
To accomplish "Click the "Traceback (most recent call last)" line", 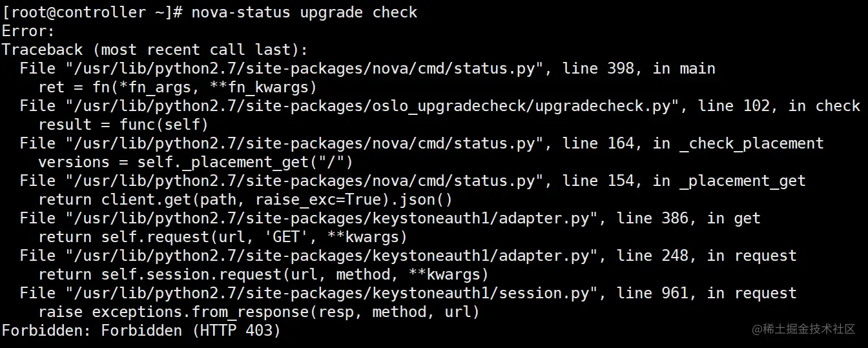I will click(155, 50).
